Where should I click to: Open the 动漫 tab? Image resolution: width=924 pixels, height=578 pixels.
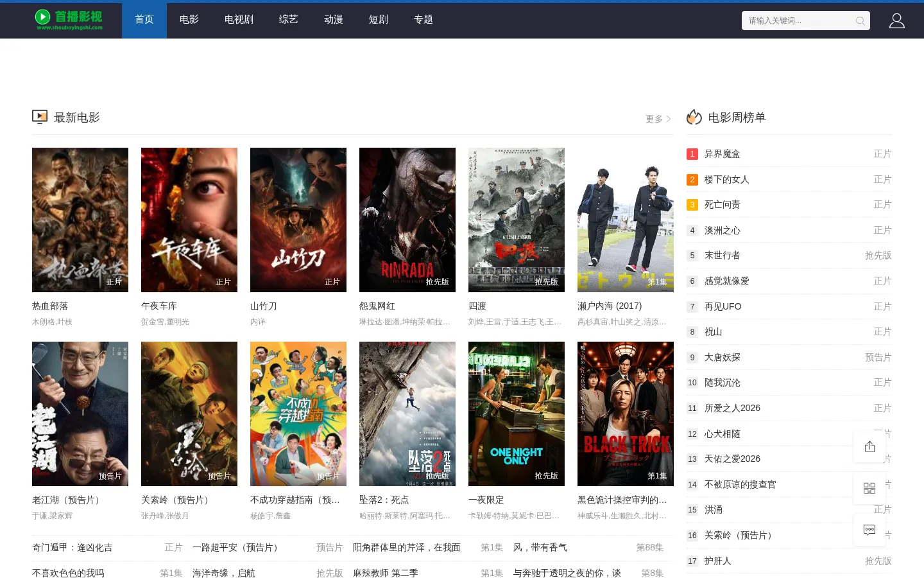334,20
